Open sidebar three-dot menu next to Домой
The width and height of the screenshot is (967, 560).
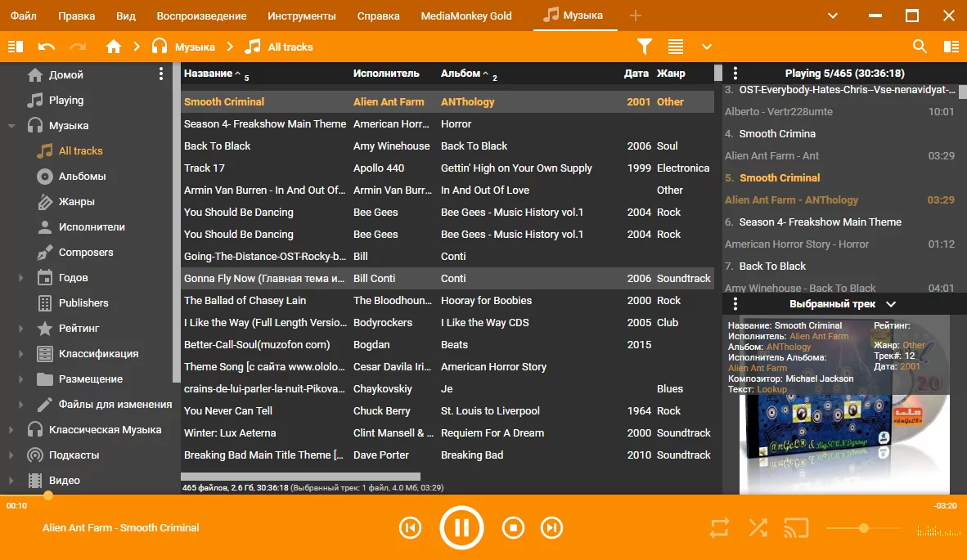[161, 74]
